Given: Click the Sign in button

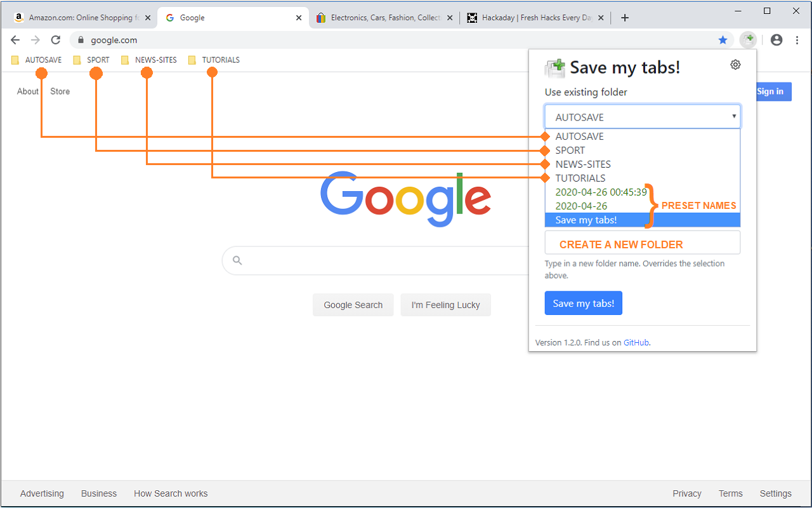Looking at the screenshot, I should [x=774, y=91].
